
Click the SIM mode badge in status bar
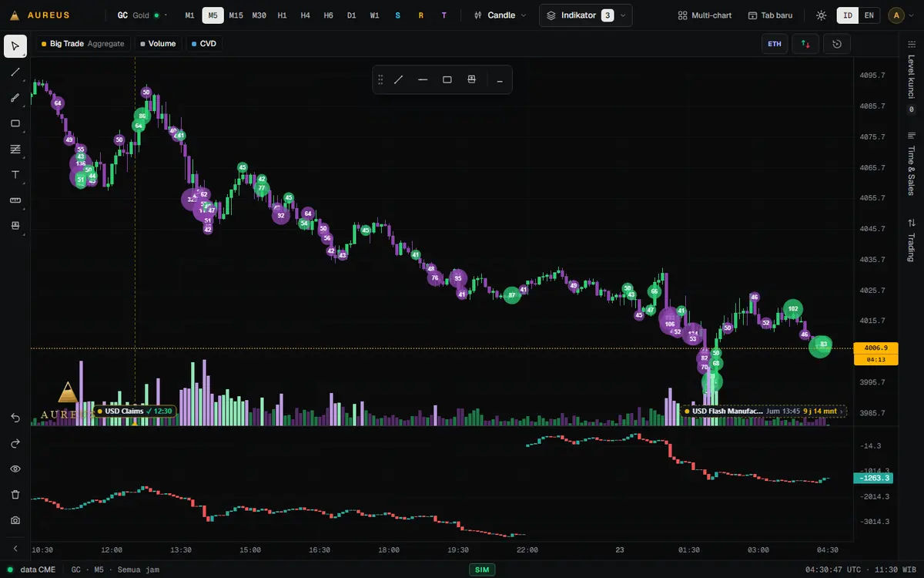[x=482, y=570]
